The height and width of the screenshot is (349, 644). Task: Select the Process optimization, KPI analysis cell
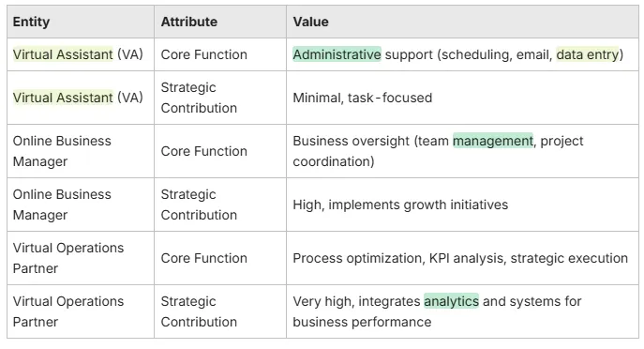462,258
